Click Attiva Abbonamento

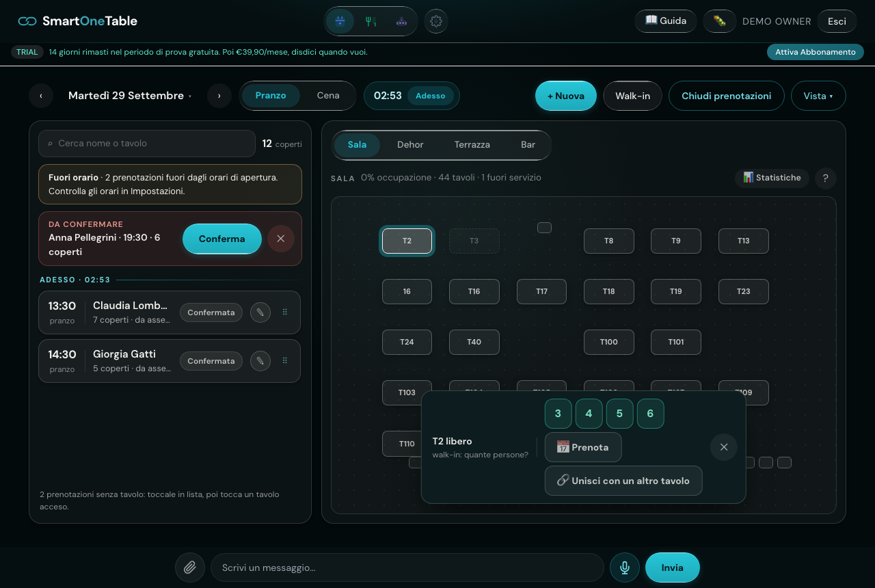[816, 52]
